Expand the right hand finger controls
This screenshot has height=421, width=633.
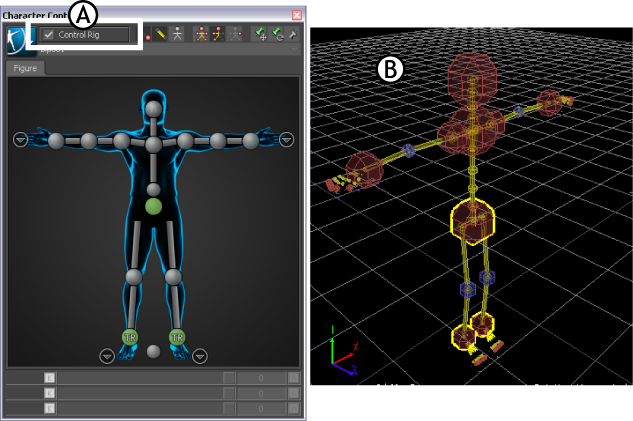(x=287, y=139)
